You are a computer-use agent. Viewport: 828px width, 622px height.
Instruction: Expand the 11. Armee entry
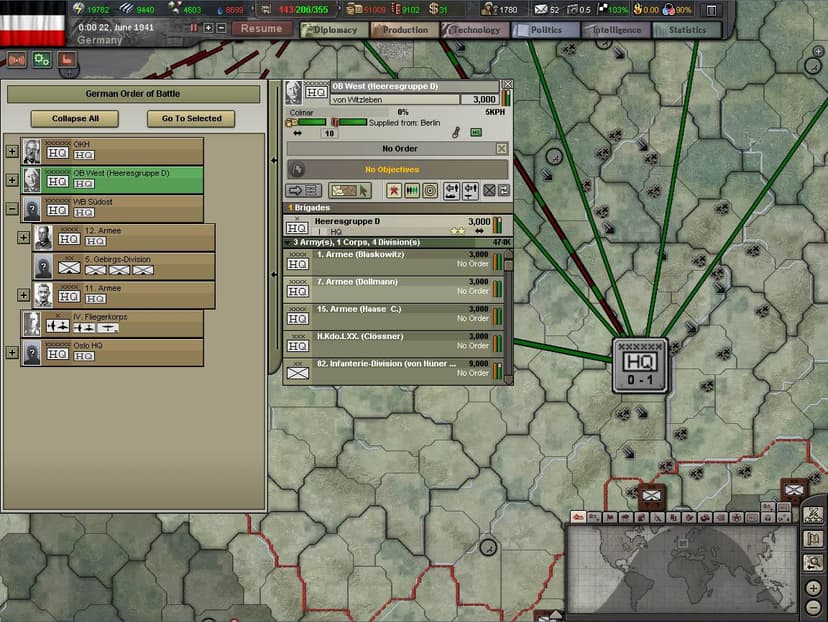[x=23, y=295]
